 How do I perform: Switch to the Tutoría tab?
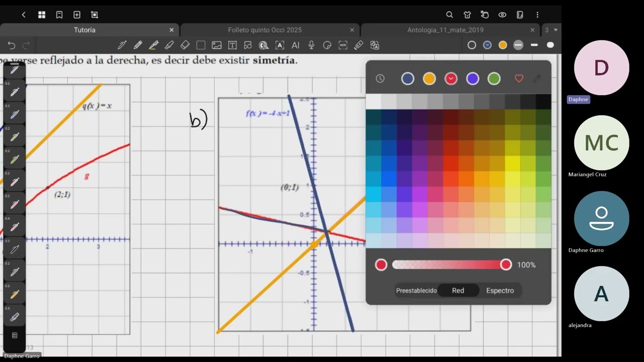click(x=85, y=30)
